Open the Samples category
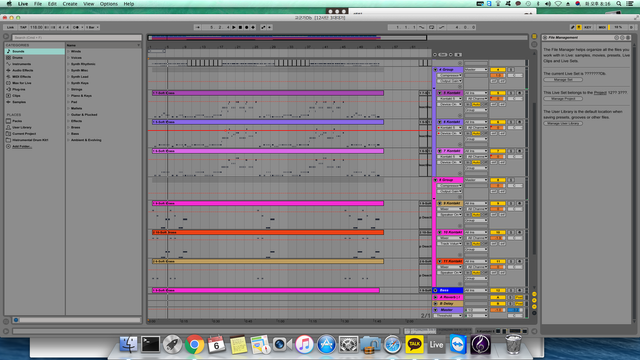This screenshot has height=360, width=640. pos(19,102)
